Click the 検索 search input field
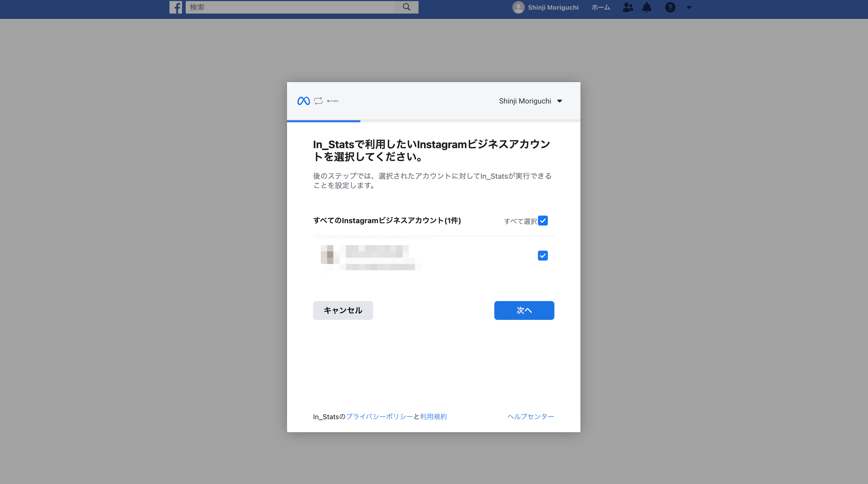Viewport: 868px width, 484px height. point(290,7)
